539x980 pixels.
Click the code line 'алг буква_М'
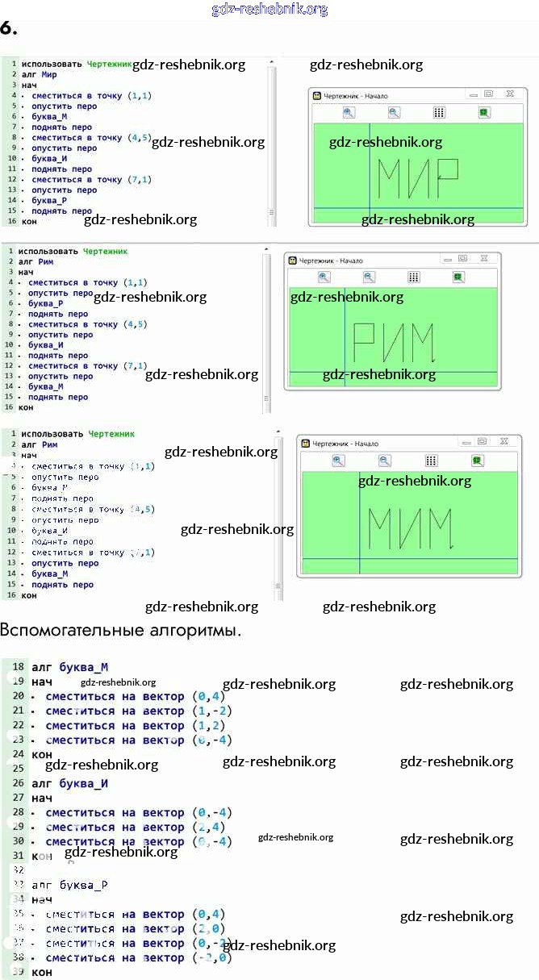coord(69,667)
